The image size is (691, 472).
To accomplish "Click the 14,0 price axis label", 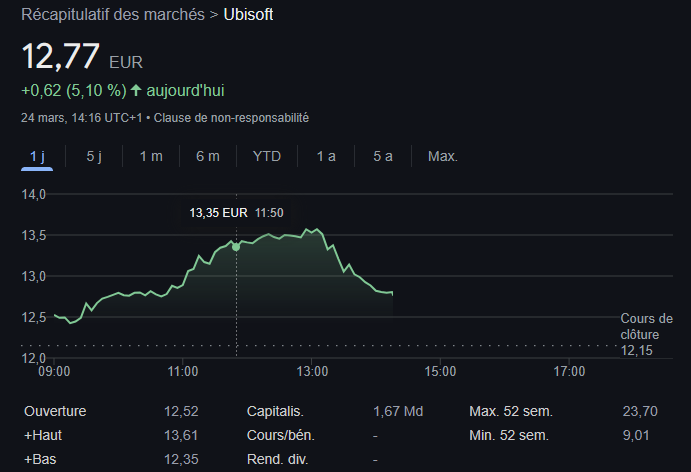I will tap(33, 194).
